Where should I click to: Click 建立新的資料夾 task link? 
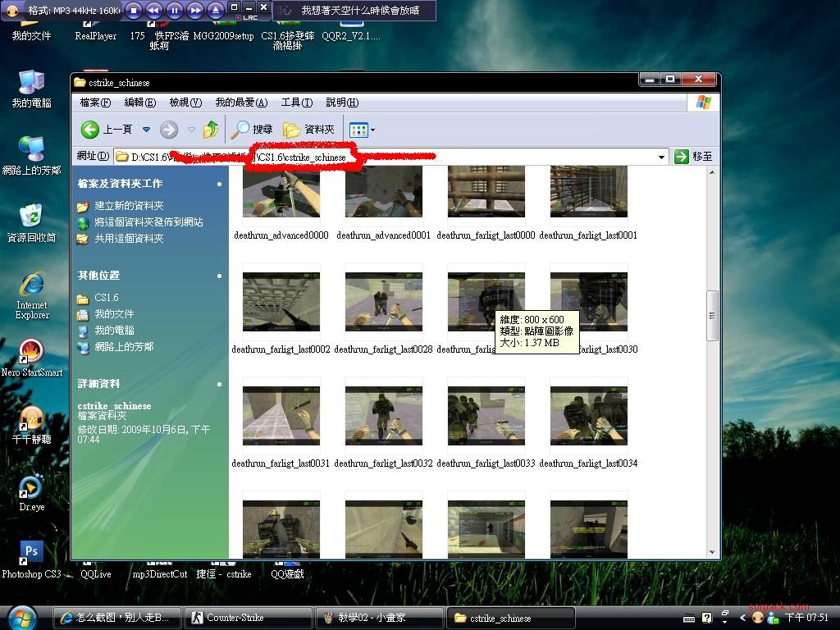(x=129, y=206)
